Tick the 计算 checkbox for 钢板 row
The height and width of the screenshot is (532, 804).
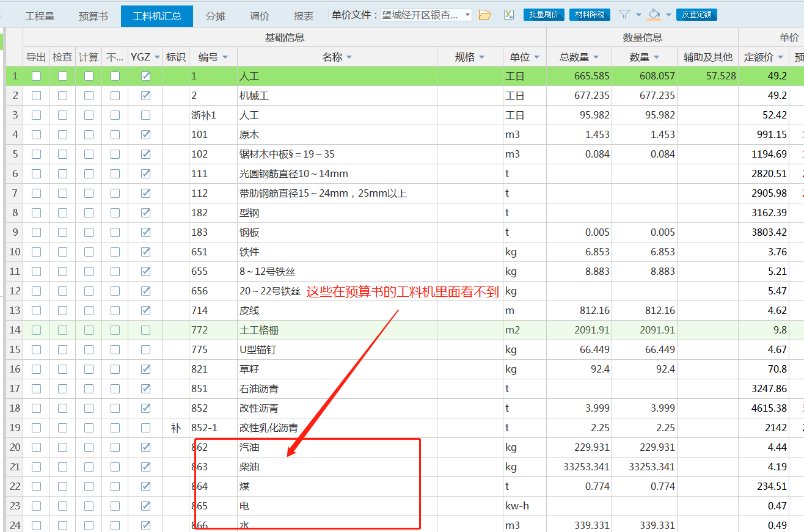pos(89,233)
